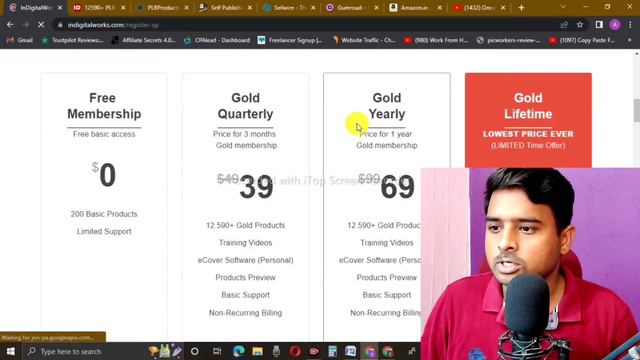Select the Free Membership plan heading

coord(104,106)
